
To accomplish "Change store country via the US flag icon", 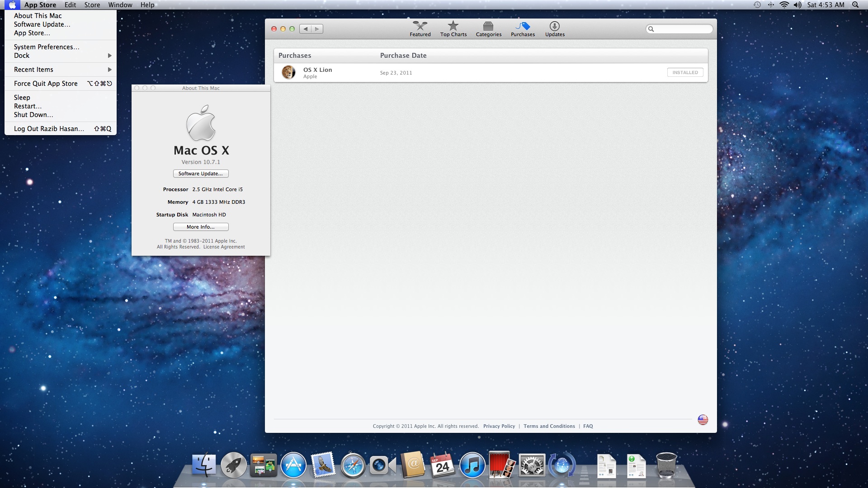I will tap(703, 420).
